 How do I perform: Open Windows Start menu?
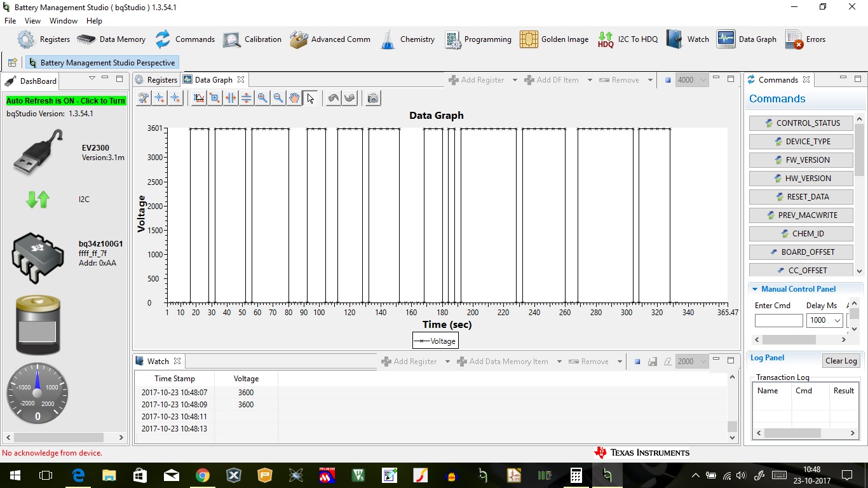(x=15, y=475)
